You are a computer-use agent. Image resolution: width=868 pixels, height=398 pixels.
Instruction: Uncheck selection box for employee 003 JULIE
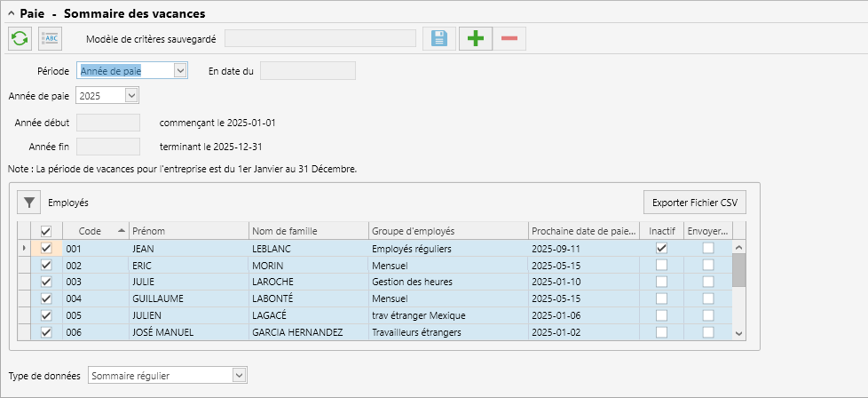tap(46, 282)
